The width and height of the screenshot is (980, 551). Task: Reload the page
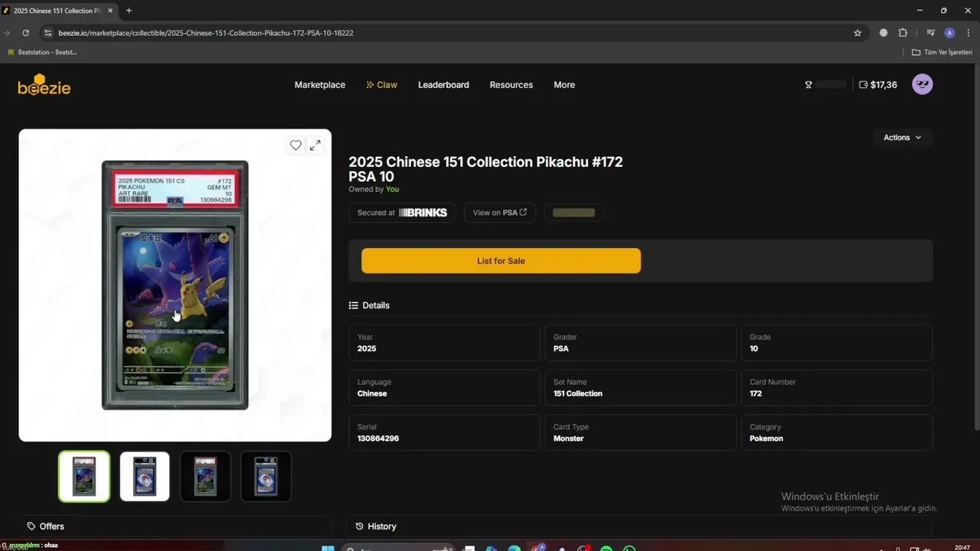(x=25, y=33)
